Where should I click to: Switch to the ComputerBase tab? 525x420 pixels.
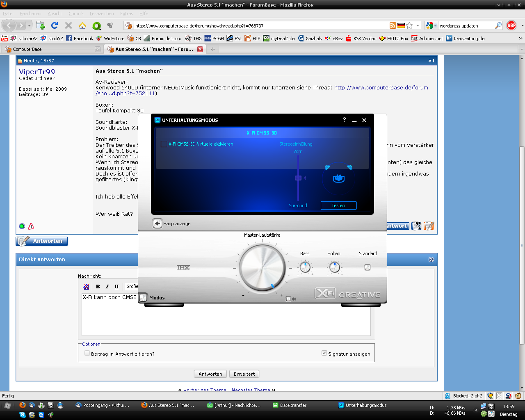(x=52, y=49)
